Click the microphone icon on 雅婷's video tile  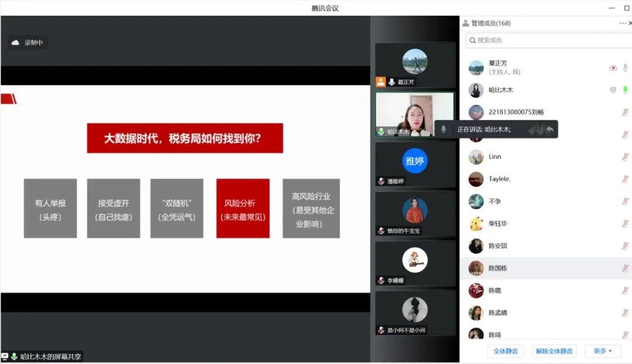[x=380, y=180]
